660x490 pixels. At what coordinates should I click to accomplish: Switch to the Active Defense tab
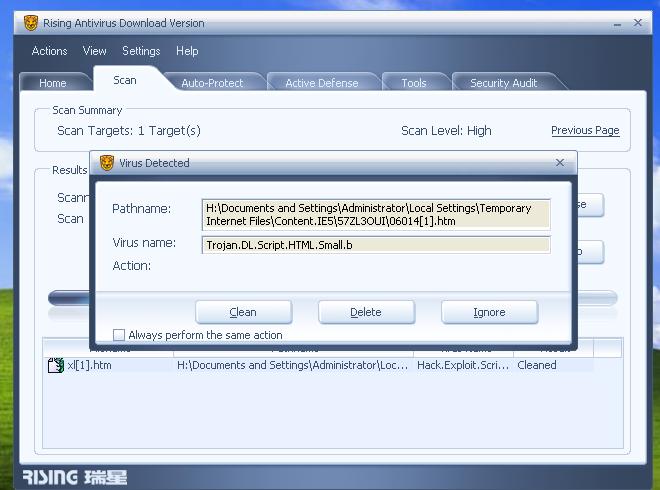[x=322, y=83]
